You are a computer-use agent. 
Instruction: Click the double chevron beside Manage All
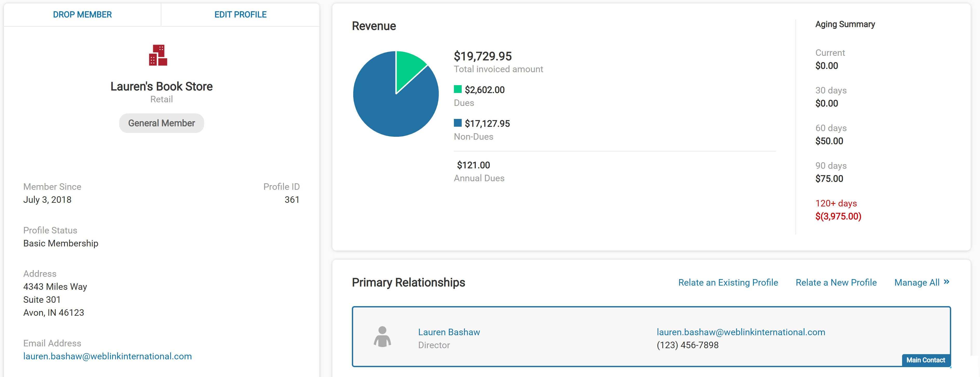click(947, 282)
